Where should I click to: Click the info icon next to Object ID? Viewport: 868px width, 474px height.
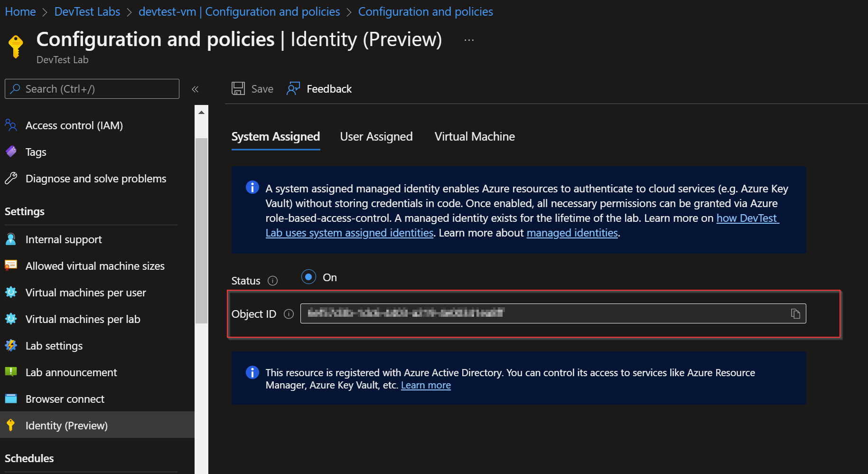tap(289, 314)
